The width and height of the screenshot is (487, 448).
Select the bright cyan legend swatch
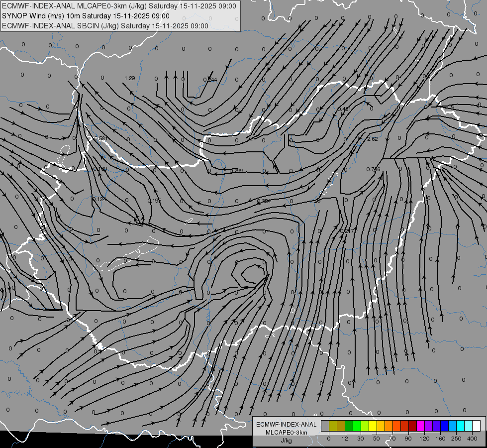pyautogui.click(x=460, y=426)
